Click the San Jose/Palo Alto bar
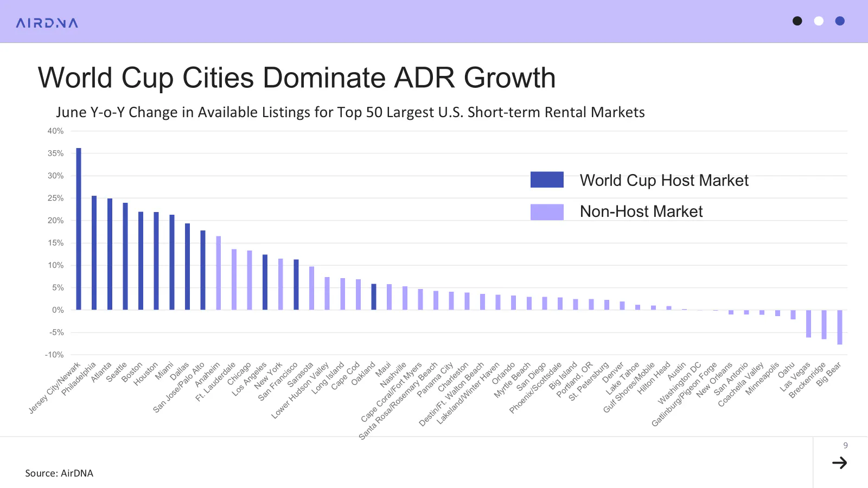The image size is (868, 488). (x=203, y=270)
